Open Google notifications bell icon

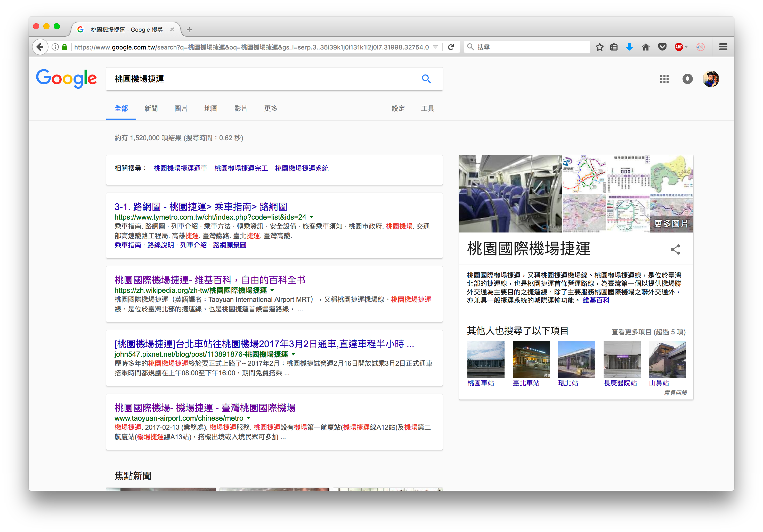[x=687, y=79]
